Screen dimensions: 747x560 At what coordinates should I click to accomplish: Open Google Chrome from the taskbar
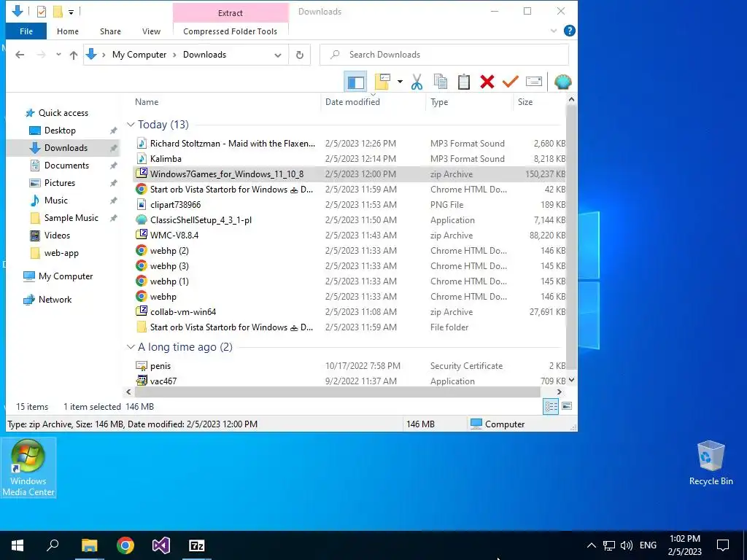click(x=125, y=545)
